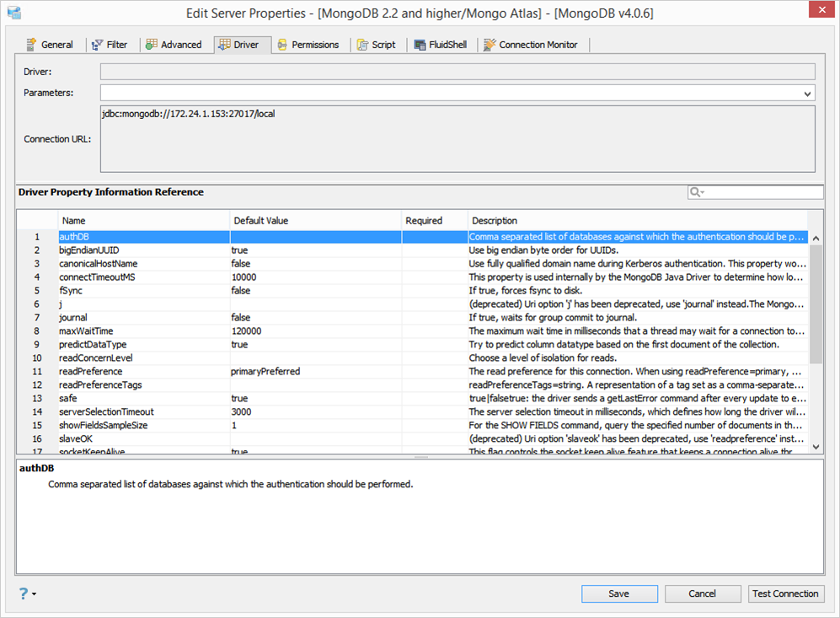840x618 pixels.
Task: Select the readPreference property row
Action: [x=412, y=372]
